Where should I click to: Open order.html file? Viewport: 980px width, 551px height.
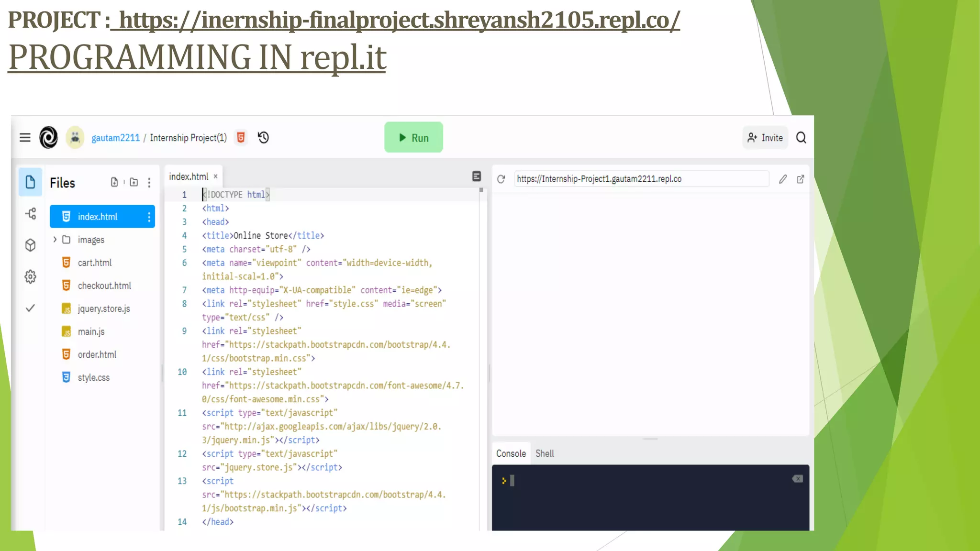tap(97, 354)
